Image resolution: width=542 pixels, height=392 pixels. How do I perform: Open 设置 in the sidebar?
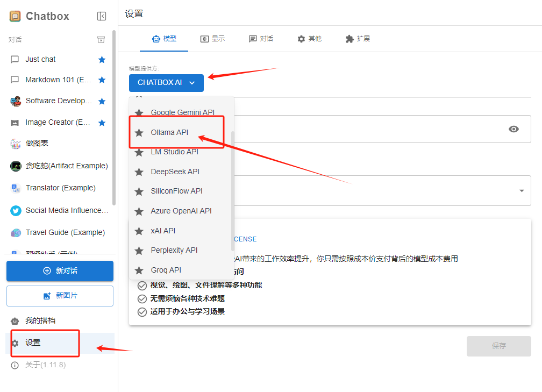60,343
